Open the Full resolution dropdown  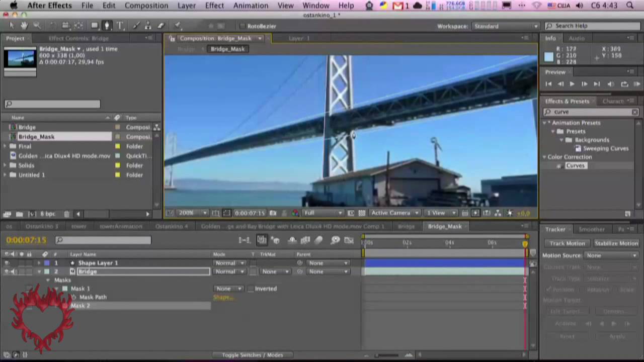point(323,213)
